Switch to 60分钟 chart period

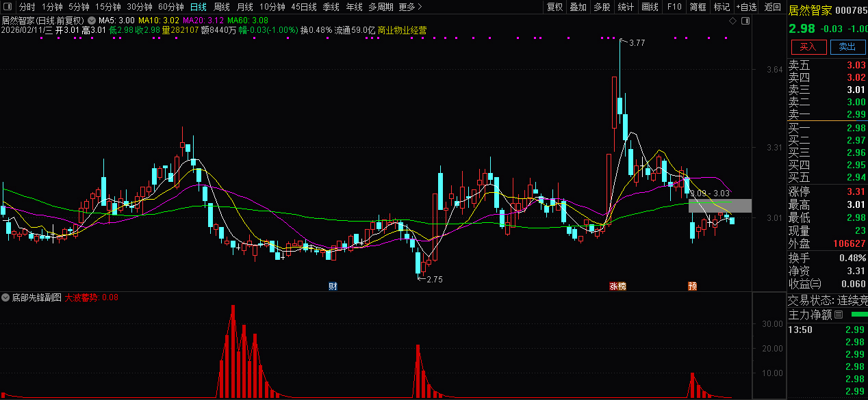point(171,7)
